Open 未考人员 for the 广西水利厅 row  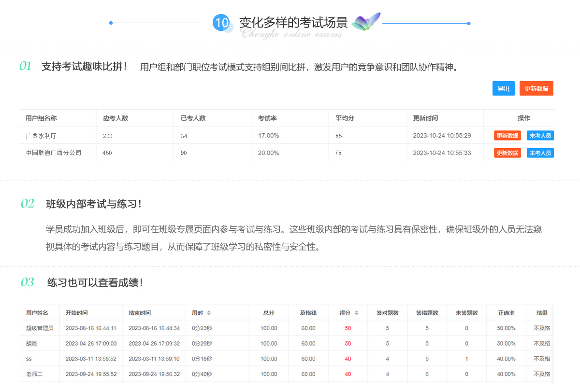pos(540,136)
